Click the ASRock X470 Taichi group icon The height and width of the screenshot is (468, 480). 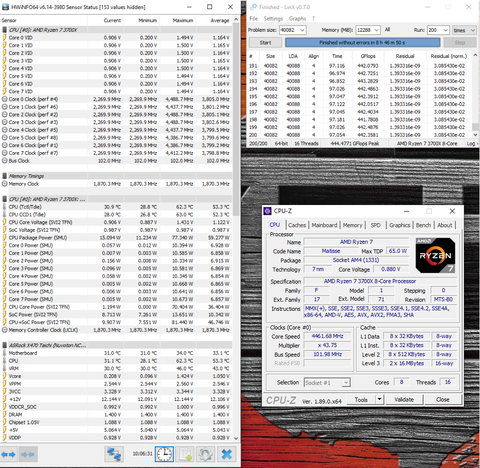coord(4,345)
